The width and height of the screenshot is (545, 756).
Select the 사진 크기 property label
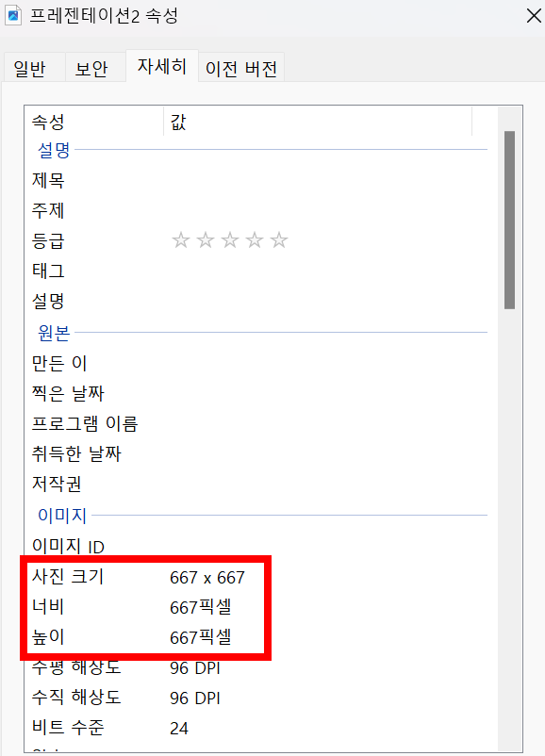click(68, 577)
